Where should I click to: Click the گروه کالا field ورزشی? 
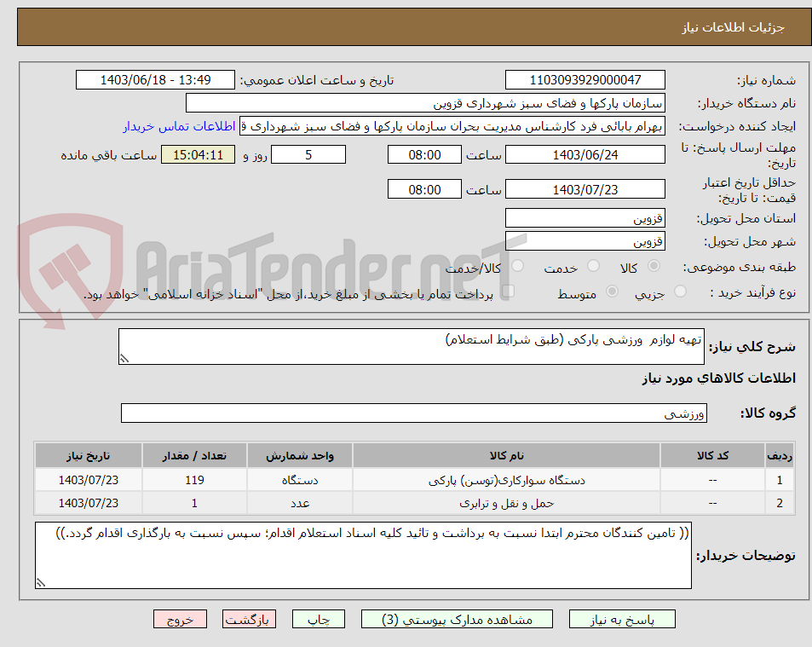point(414,413)
